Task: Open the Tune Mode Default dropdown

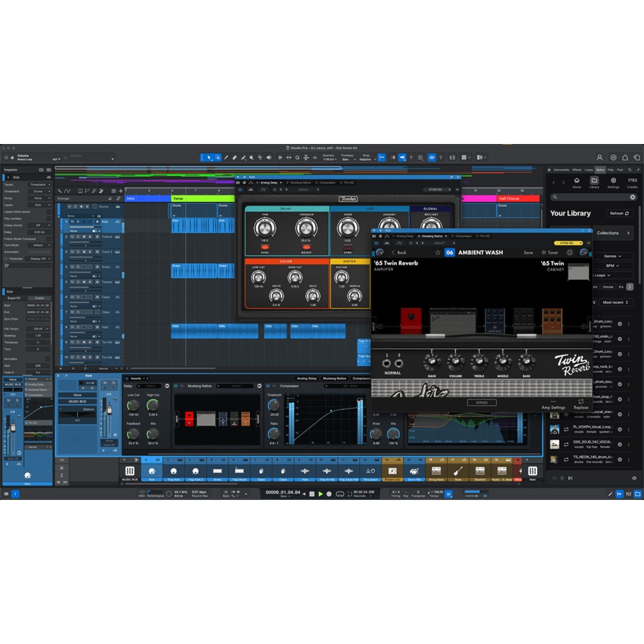Action: pos(39,245)
